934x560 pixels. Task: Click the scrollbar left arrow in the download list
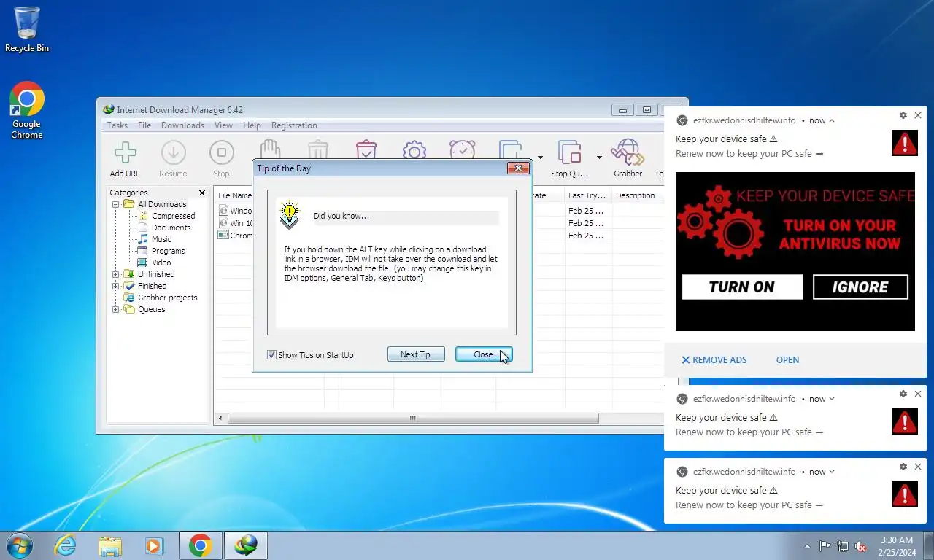coord(221,419)
